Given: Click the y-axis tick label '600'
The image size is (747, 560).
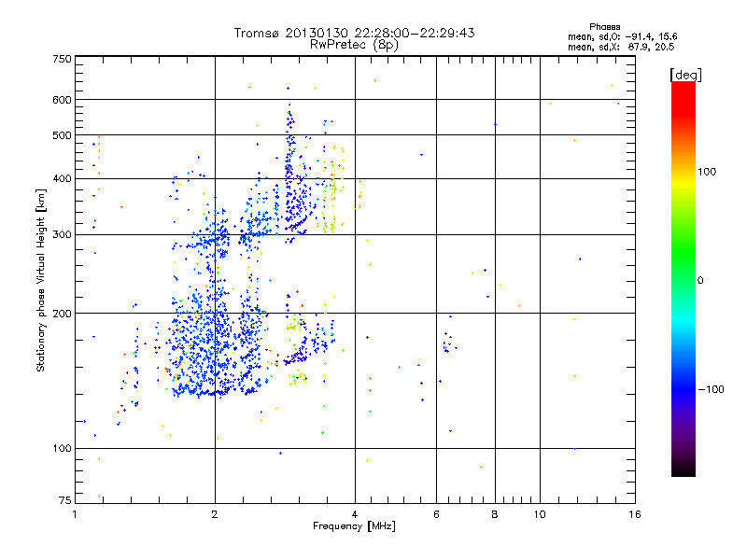Looking at the screenshot, I should click(63, 100).
